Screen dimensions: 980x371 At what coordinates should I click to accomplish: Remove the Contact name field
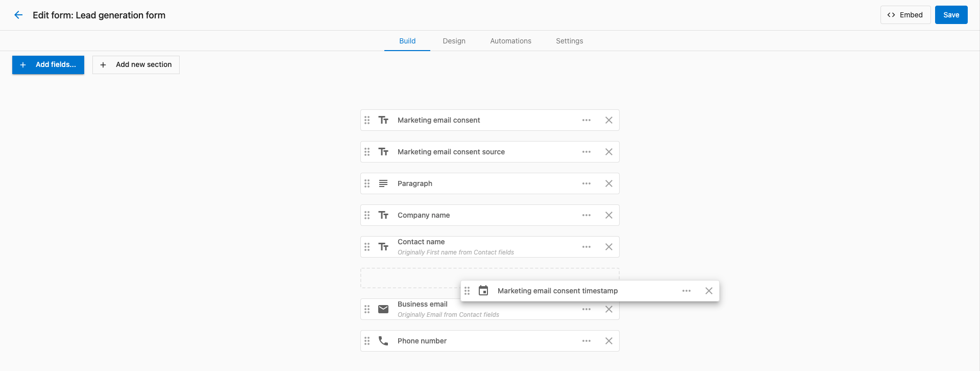(609, 247)
